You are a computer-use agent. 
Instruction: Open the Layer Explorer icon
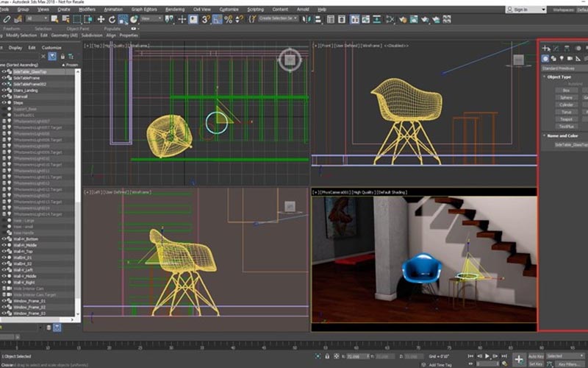pos(342,19)
